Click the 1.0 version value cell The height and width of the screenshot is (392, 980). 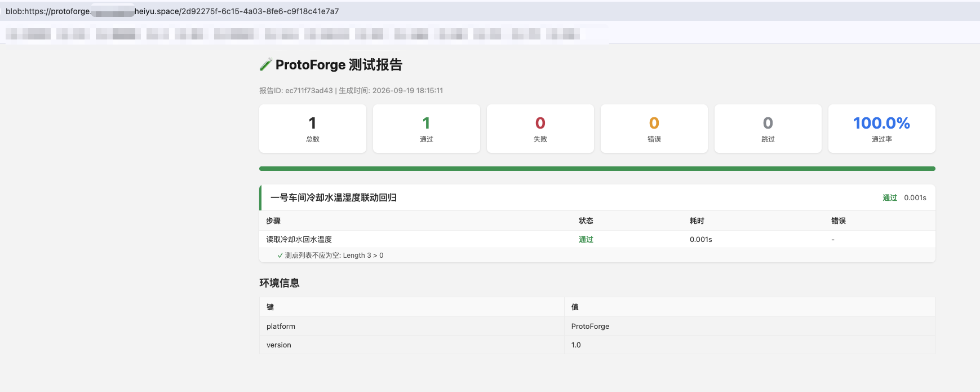pyautogui.click(x=750, y=345)
